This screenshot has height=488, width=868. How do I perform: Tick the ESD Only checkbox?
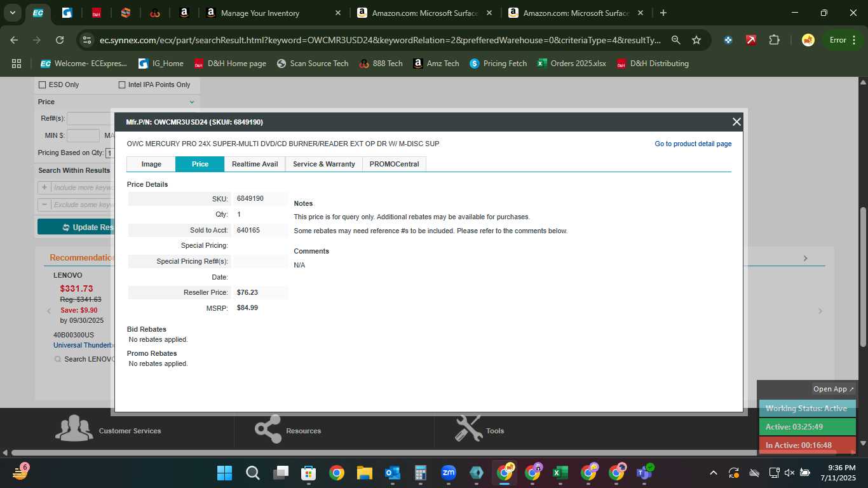43,85
